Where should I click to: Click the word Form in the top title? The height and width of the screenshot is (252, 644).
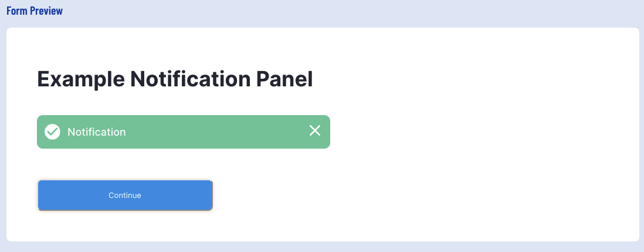pyautogui.click(x=16, y=11)
